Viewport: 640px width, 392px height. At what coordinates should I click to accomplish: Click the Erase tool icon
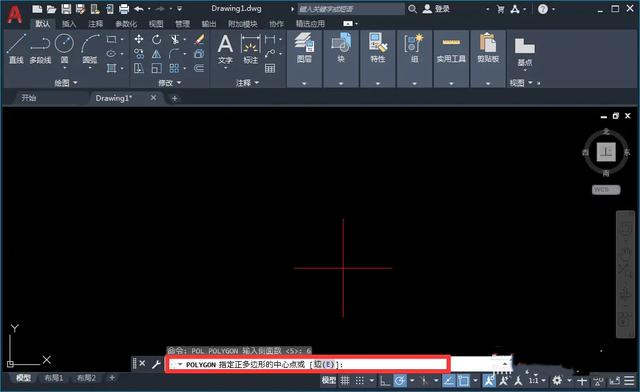(x=199, y=39)
